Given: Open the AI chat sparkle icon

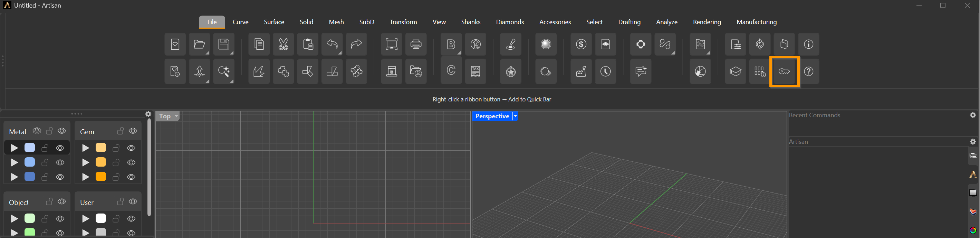Looking at the screenshot, I should [641, 71].
